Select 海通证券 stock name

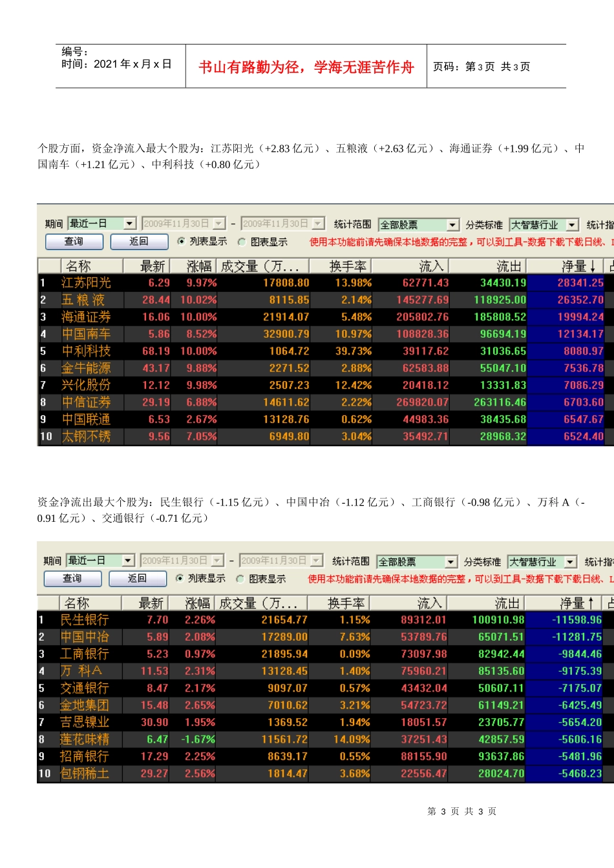[x=86, y=317]
